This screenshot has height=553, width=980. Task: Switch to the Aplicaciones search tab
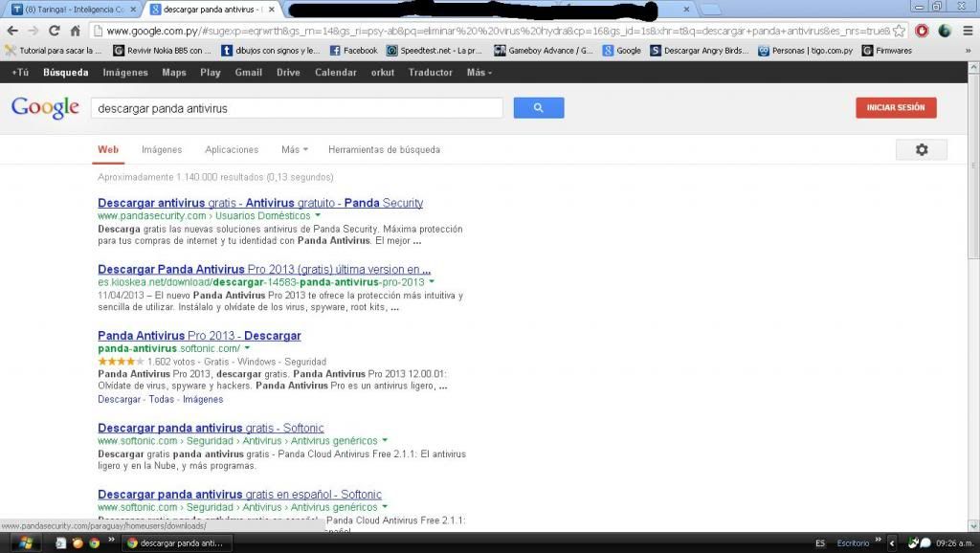(232, 150)
